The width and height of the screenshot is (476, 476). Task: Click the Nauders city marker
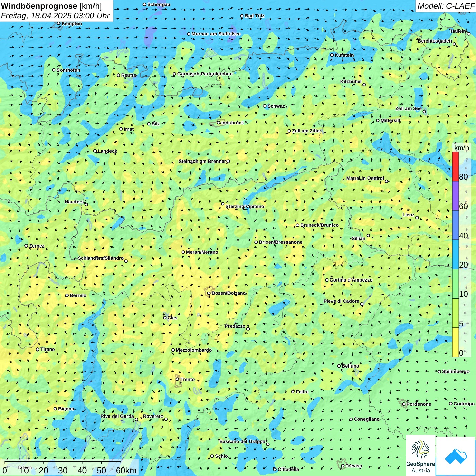(x=86, y=204)
